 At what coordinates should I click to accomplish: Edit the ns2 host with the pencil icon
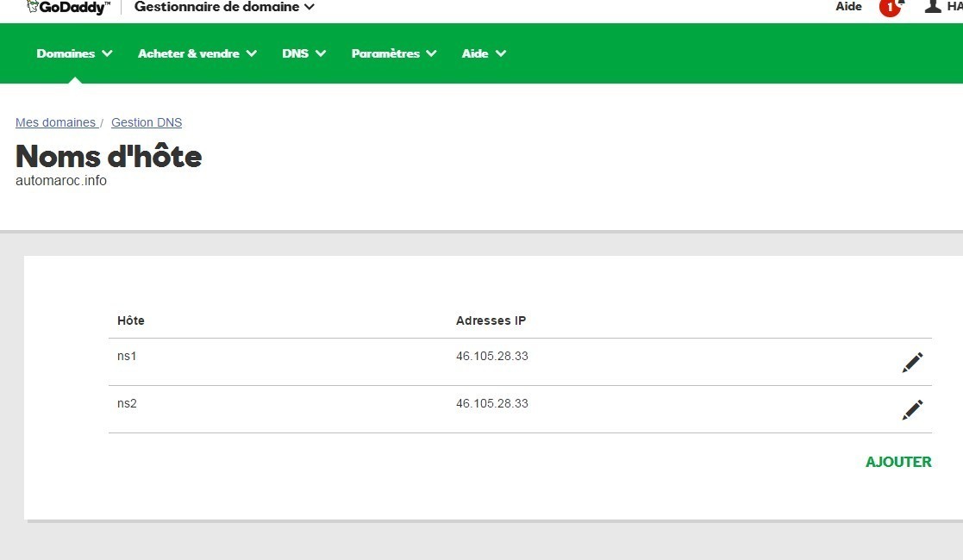click(x=912, y=409)
